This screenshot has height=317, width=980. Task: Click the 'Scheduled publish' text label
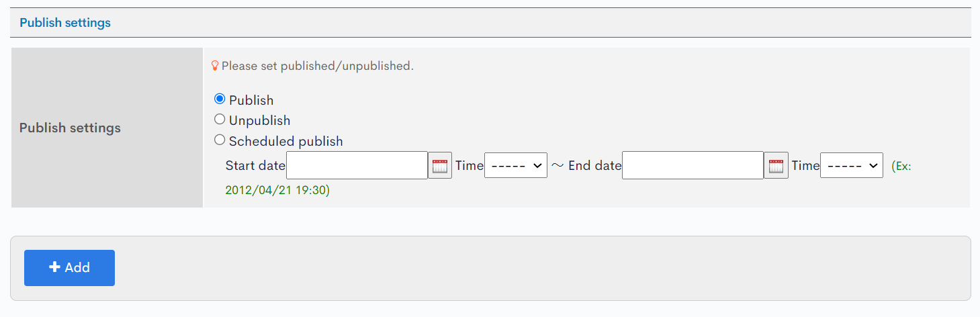point(286,141)
